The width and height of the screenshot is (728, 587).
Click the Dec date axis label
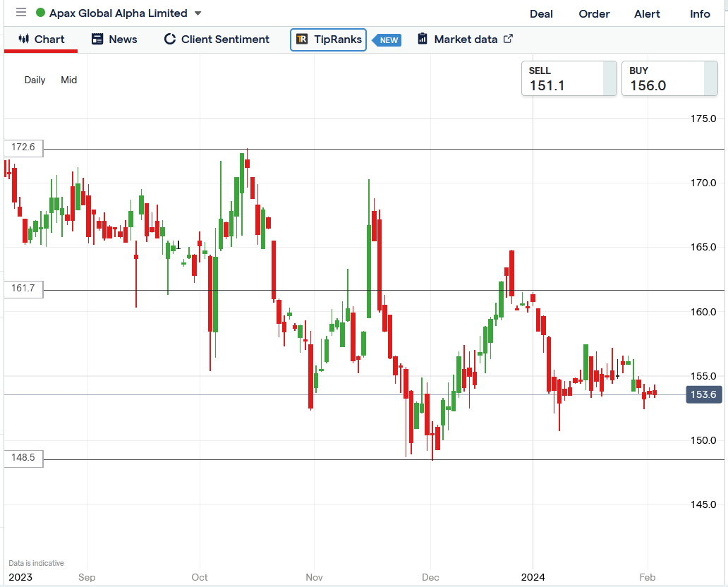430,577
